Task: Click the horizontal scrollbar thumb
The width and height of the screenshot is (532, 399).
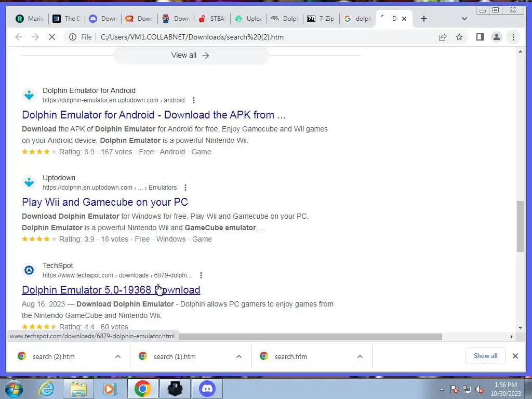Action: [311, 337]
